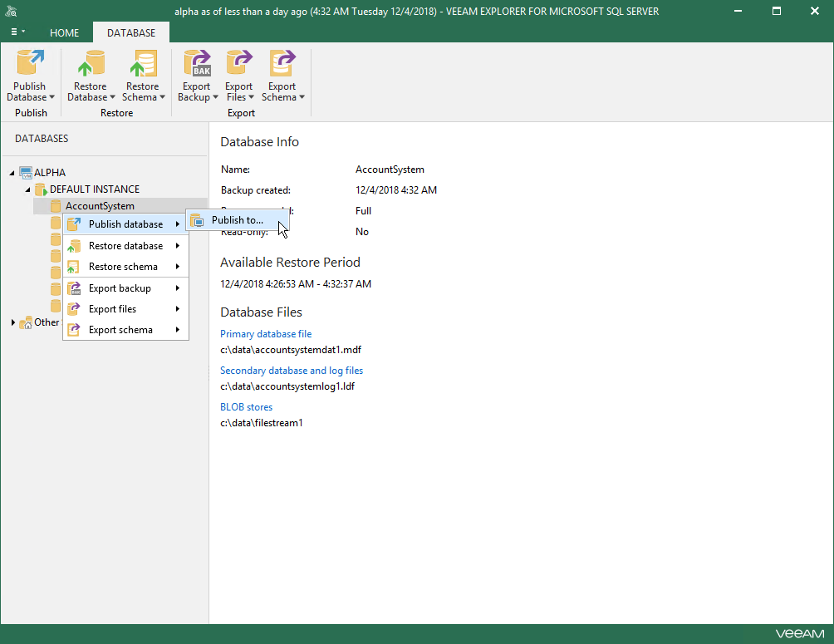
Task: Click the Primary database file link
Action: tap(266, 334)
